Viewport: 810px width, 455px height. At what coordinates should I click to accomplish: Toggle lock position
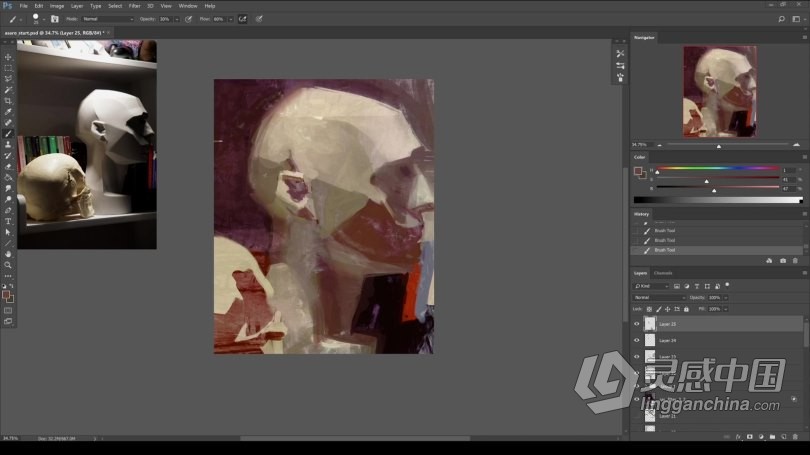pyautogui.click(x=667, y=309)
